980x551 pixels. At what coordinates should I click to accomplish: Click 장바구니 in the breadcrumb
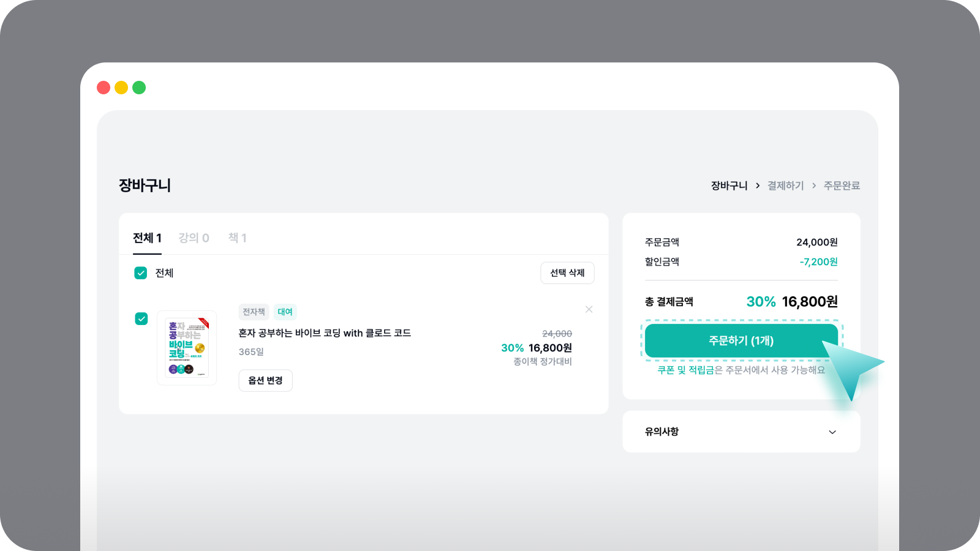(x=729, y=186)
